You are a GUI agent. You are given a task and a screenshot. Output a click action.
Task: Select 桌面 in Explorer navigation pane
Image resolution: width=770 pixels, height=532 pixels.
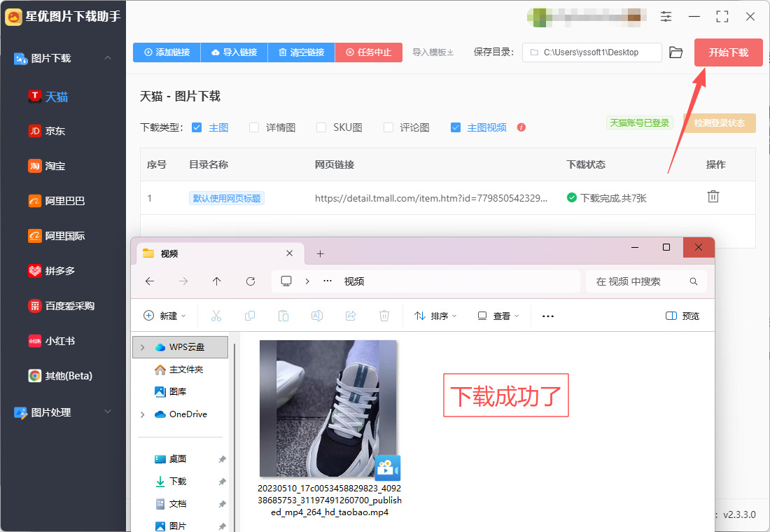click(x=177, y=459)
